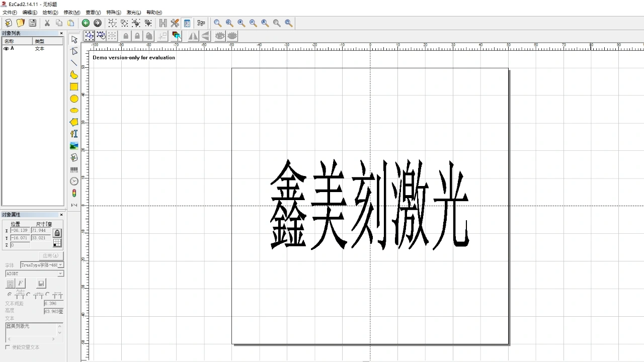Open the color fill overlay tool
The image size is (644, 362).
176,36
